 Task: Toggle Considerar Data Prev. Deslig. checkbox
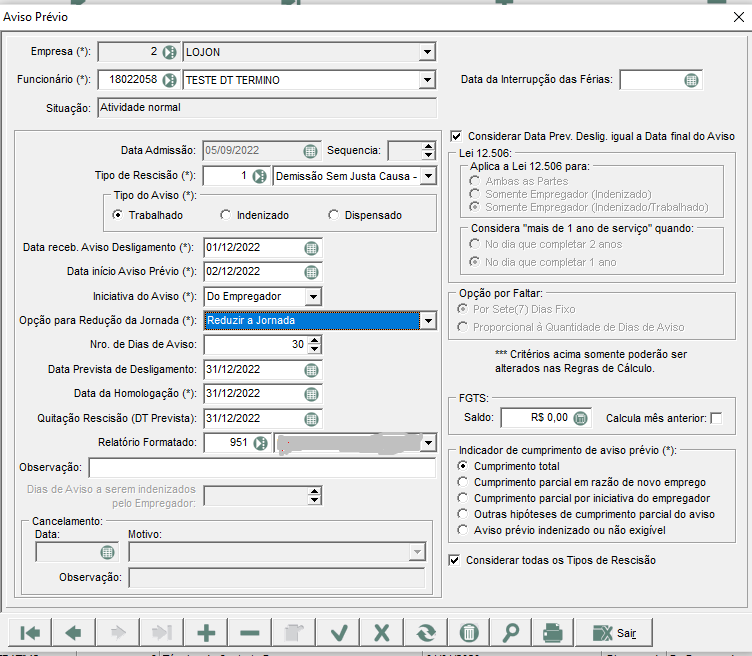pos(456,136)
